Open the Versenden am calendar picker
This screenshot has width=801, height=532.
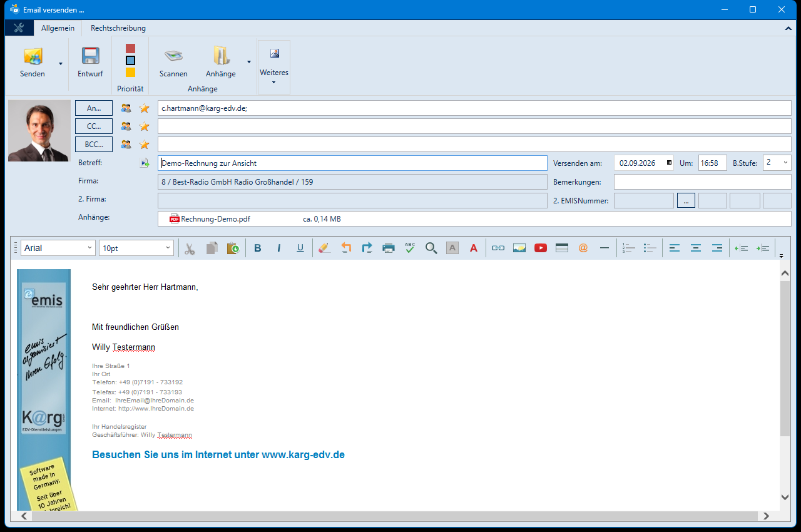pyautogui.click(x=669, y=163)
